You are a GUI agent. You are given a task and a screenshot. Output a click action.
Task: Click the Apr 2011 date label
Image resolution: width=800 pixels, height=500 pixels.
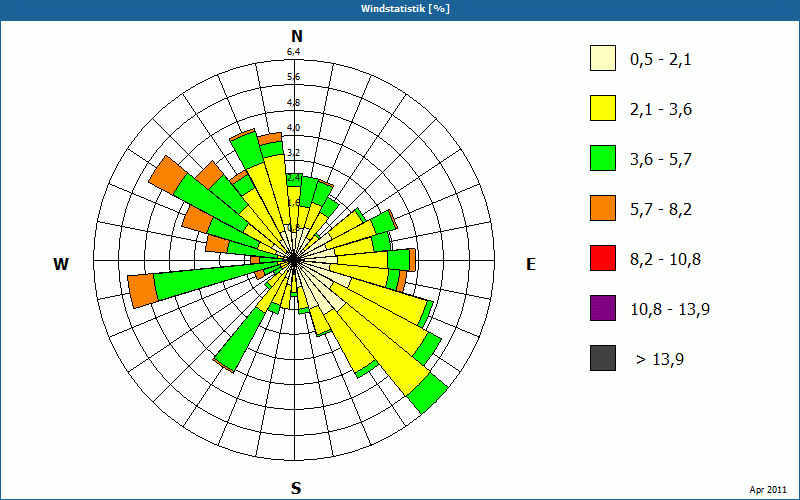coord(768,490)
